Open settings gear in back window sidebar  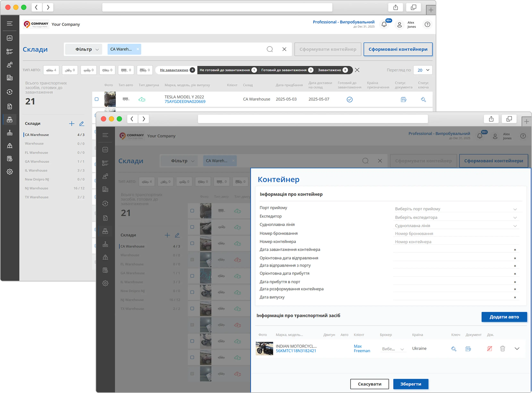point(10,172)
